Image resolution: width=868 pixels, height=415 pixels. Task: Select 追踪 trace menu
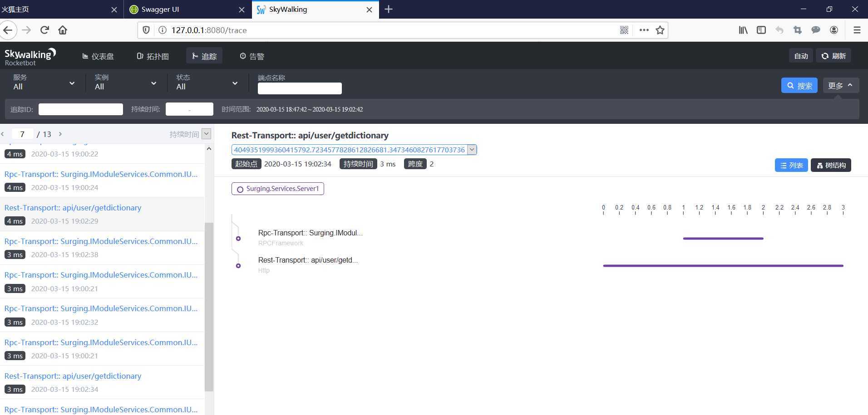tap(204, 56)
